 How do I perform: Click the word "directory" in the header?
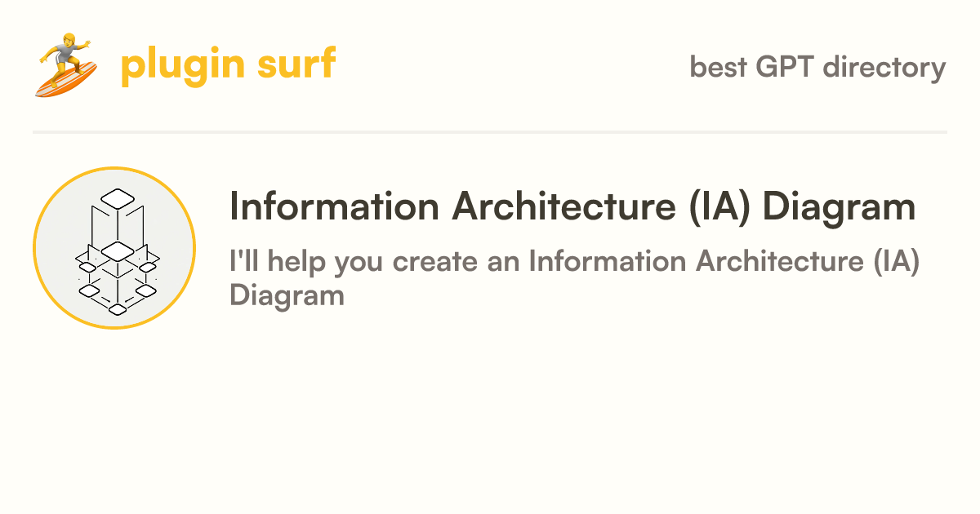coord(884,67)
